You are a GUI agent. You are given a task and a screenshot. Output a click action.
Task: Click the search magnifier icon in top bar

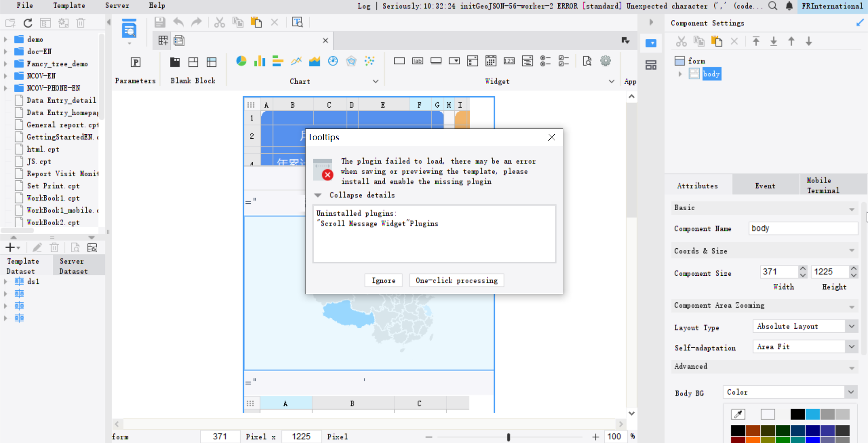pos(773,6)
